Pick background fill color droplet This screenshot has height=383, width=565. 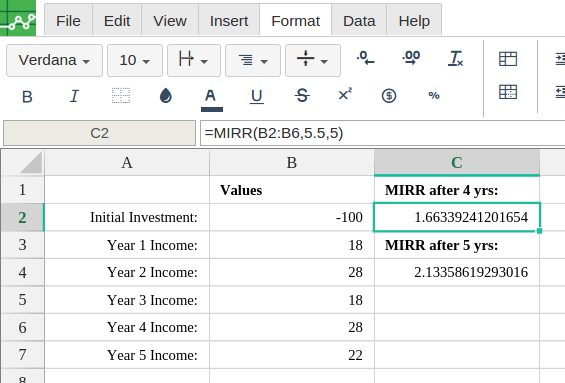click(x=165, y=96)
